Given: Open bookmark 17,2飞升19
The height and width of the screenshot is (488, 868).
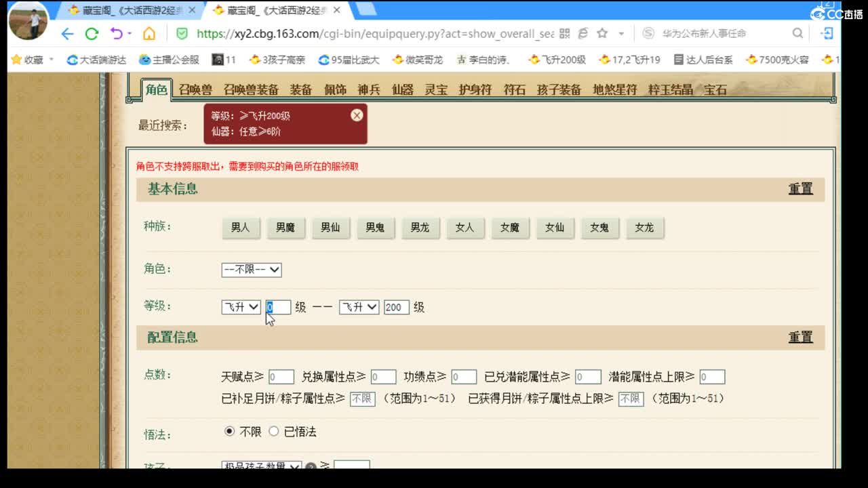Looking at the screenshot, I should coord(630,60).
